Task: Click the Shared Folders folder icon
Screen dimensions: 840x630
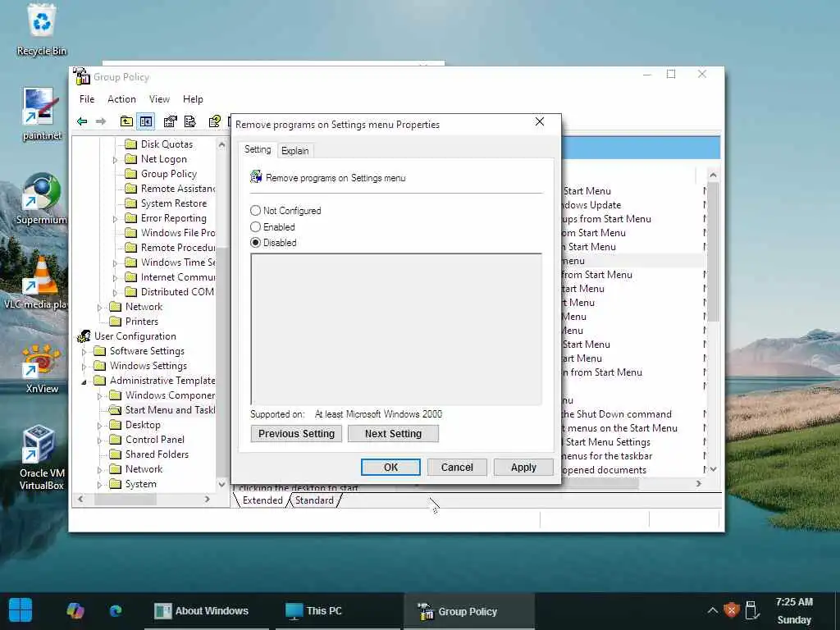Action: point(115,454)
